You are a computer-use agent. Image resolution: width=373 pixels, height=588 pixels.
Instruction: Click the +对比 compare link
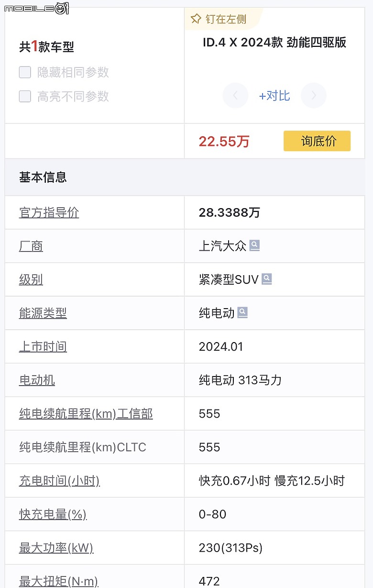click(x=274, y=95)
